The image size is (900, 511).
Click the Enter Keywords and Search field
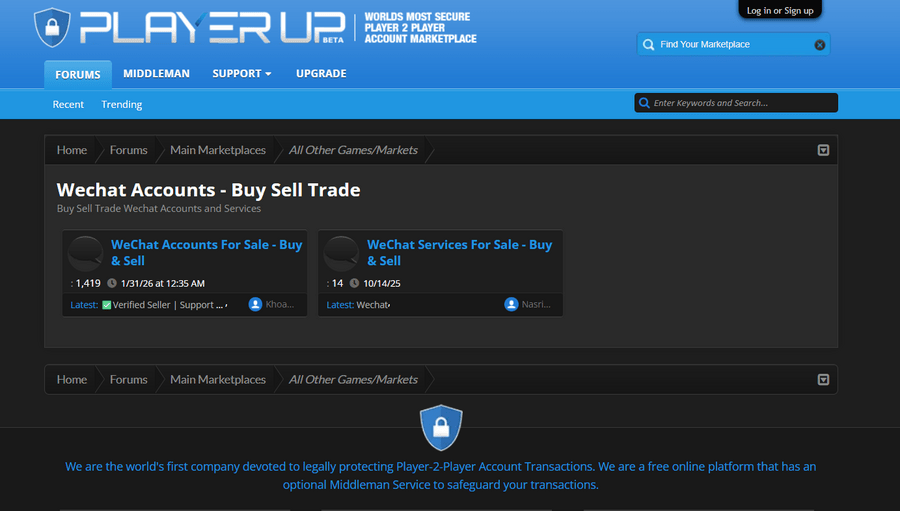[x=740, y=103]
